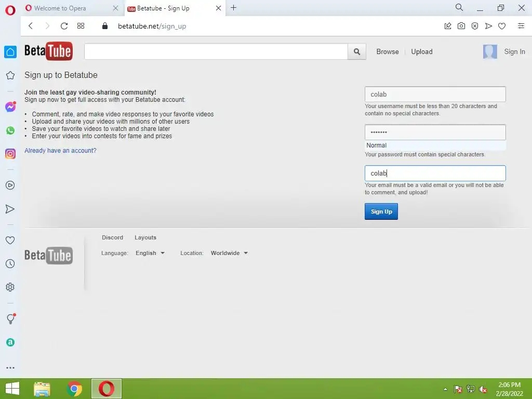Click the Sign In link

(x=514, y=51)
